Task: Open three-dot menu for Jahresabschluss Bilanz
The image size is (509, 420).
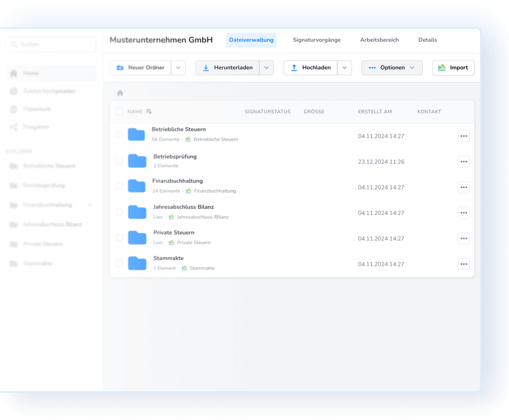Action: 464,213
